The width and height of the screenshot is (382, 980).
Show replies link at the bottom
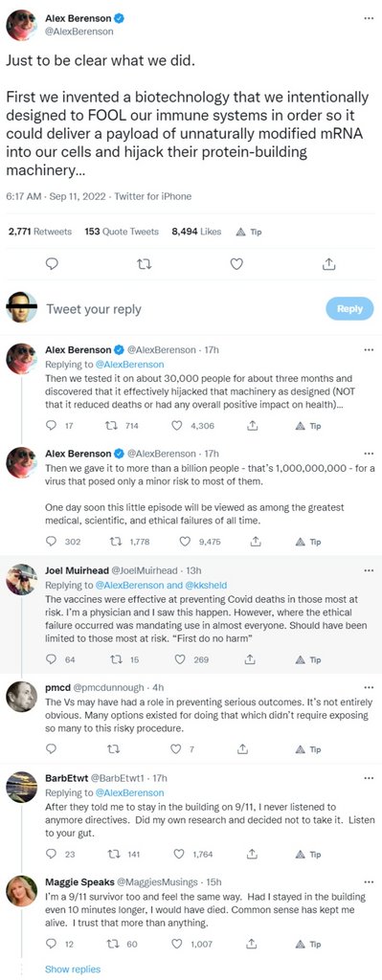pyautogui.click(x=73, y=969)
